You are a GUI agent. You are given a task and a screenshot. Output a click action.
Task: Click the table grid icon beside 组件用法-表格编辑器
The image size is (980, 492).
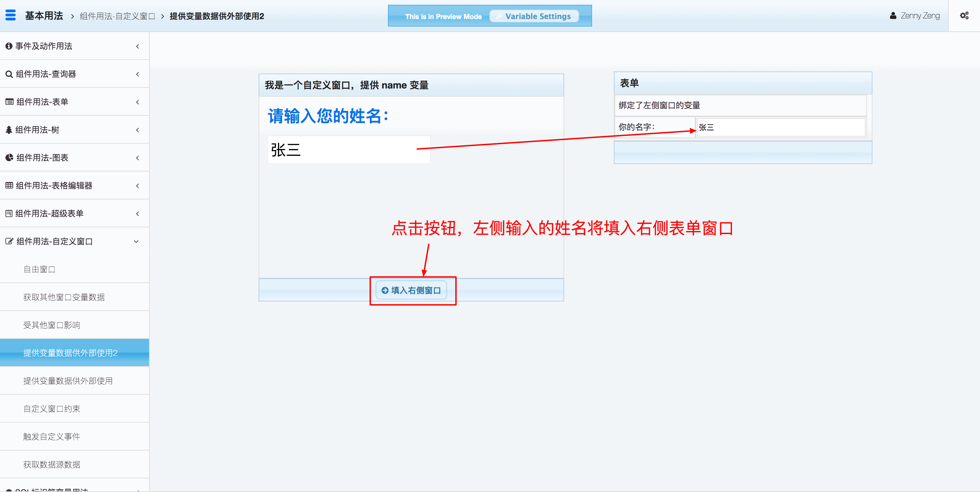pyautogui.click(x=9, y=185)
